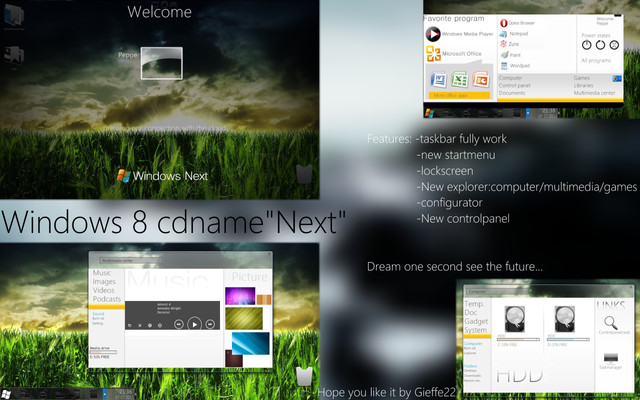This screenshot has height=400, width=640.
Task: Open Windows Media Player from favorite programs
Action: [460, 34]
